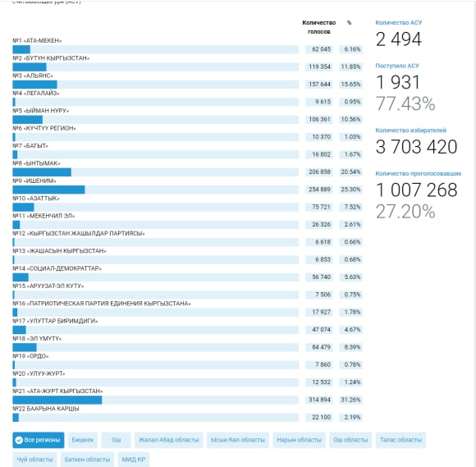Click the №20 «УЛУУ-ЖУРТ» party label
Screen dimensions: 476x467
pos(39,373)
